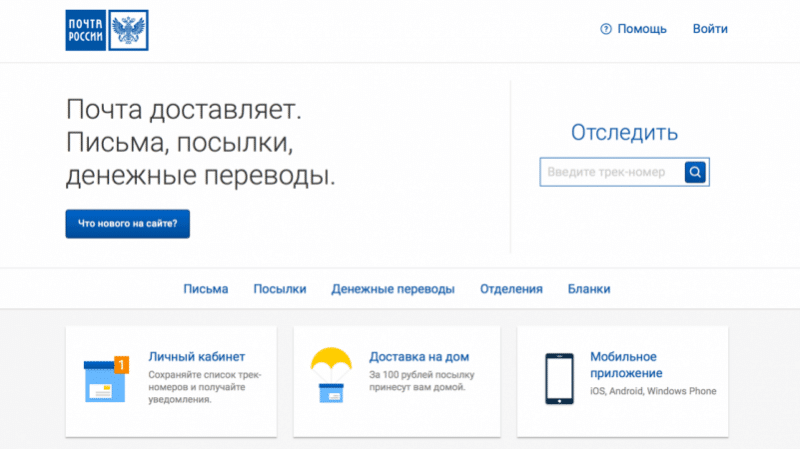Click the question mark help icon
This screenshot has width=800, height=449.
click(x=606, y=29)
